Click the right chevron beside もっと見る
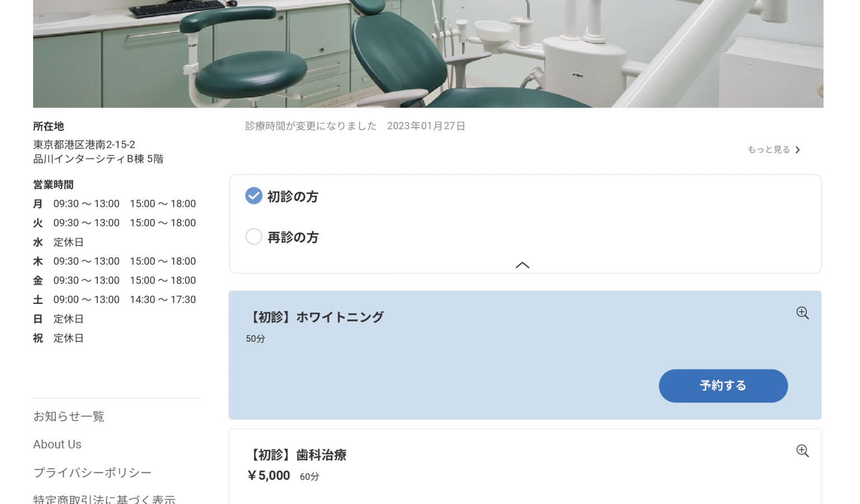 pos(798,150)
